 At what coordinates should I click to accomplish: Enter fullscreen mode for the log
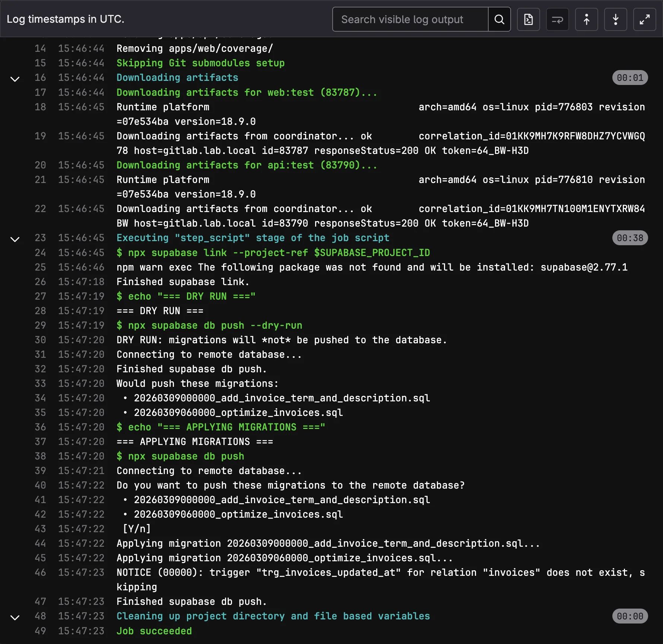click(645, 19)
